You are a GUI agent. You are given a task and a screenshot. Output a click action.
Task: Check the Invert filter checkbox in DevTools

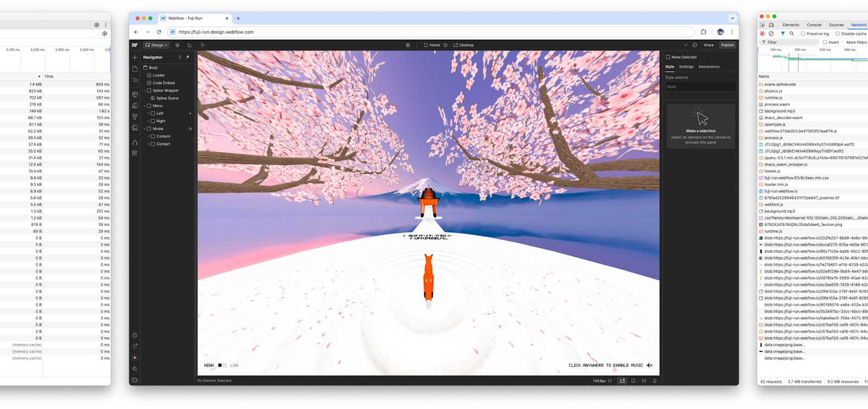(x=825, y=42)
